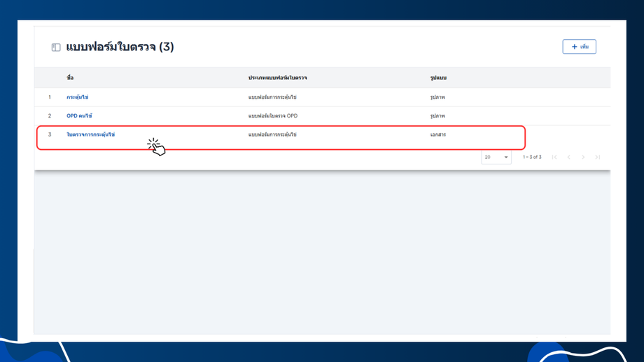This screenshot has width=644, height=362.
Task: Click the แบบฟอร์มการกระตุ้นไข่ cell in row 3
Action: [272, 134]
